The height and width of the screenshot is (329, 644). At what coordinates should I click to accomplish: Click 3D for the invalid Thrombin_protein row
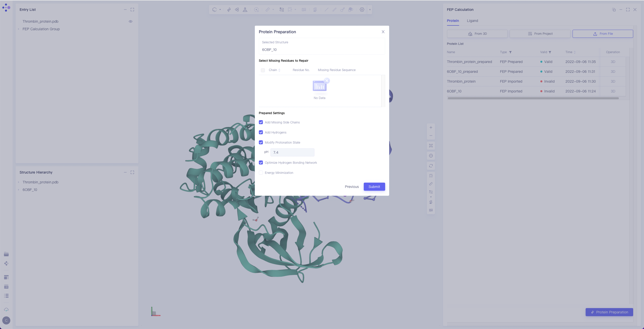pos(613,81)
